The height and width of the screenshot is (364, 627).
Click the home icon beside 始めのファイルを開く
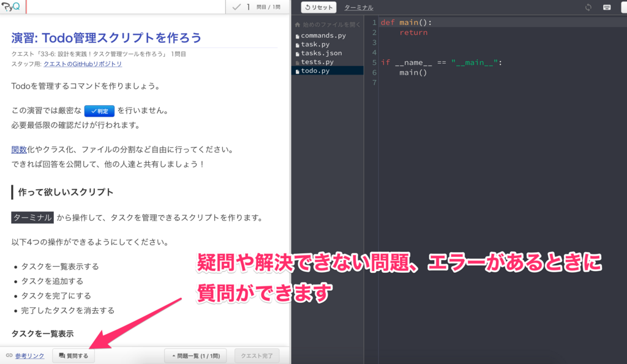point(296,24)
